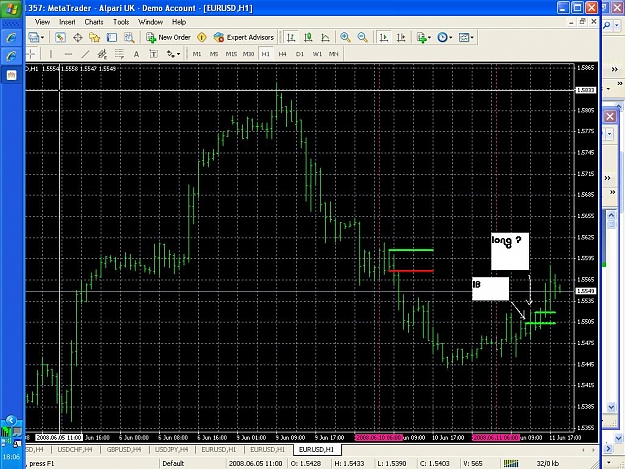The image size is (625, 469).
Task: Open the dropdown below right window's red X
Action: 609,134
